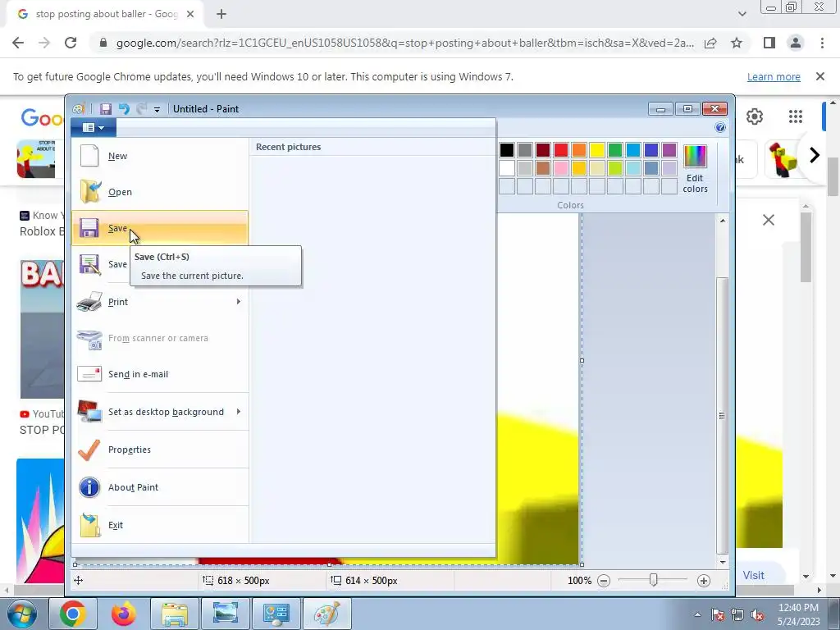Open Edit colors in Paint
Image resolution: width=840 pixels, height=630 pixels.
(x=695, y=169)
